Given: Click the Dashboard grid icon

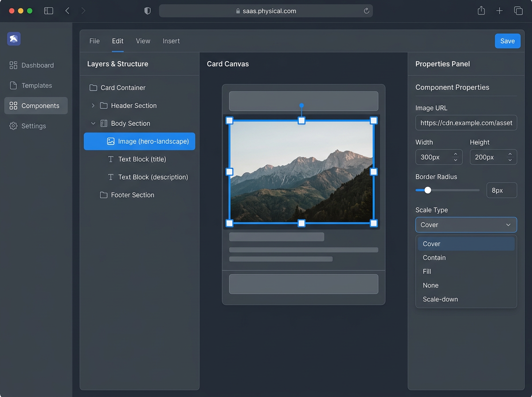Looking at the screenshot, I should 13,65.
